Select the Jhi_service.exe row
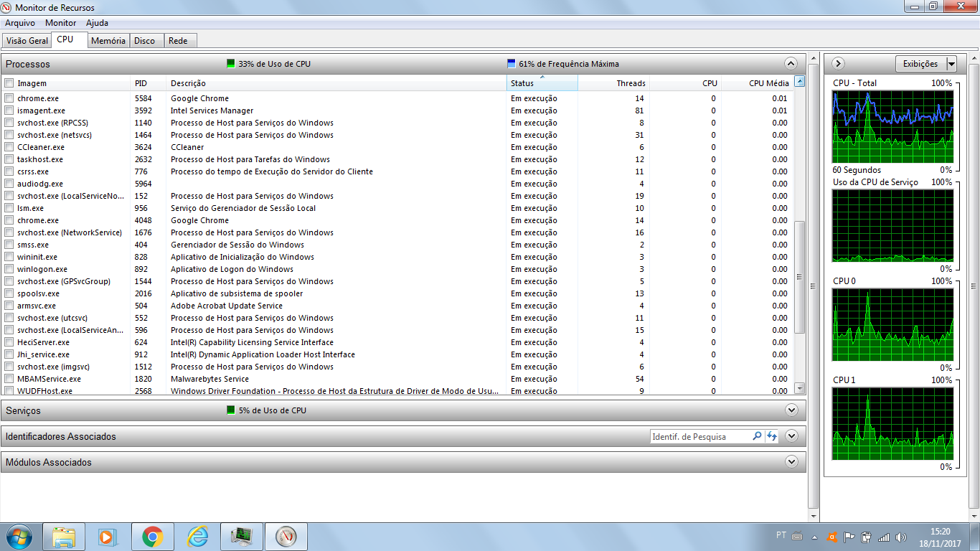 (397, 354)
